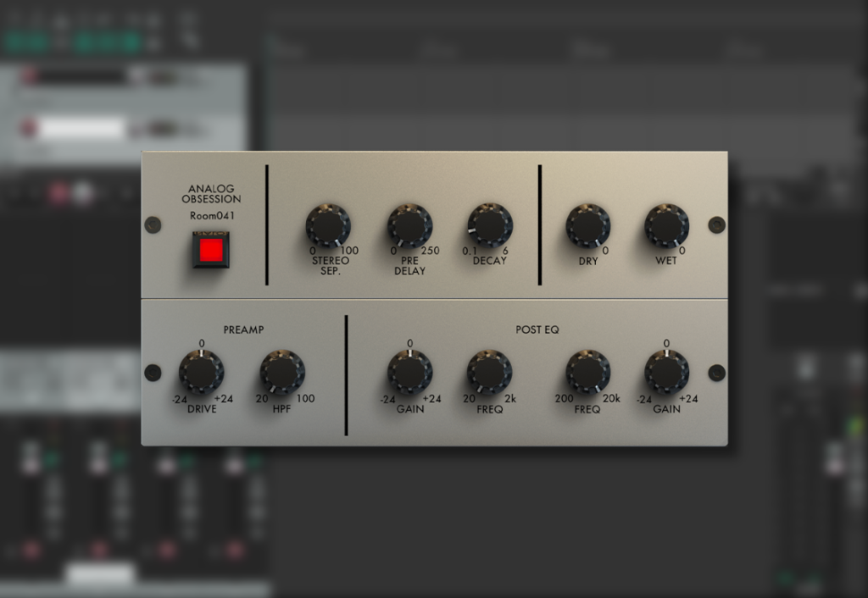Click the PREAMP section heading
Viewport: 868px width, 598px height.
pos(243,329)
